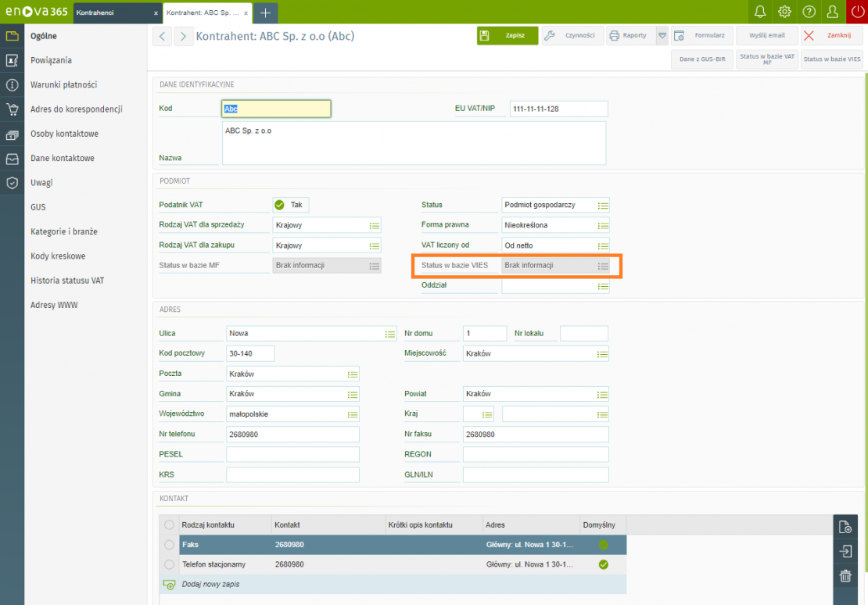The image size is (868, 605).
Task: Open a new tab with plus icon
Action: (x=265, y=13)
